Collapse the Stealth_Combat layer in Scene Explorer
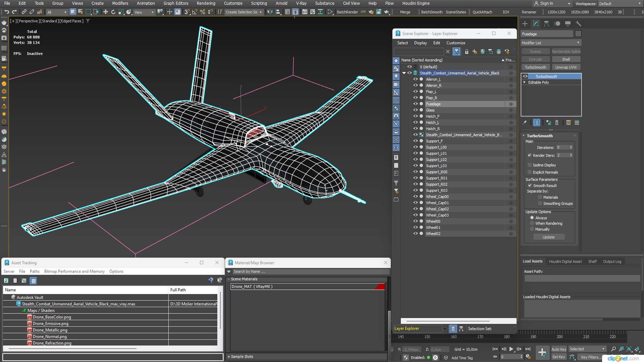Image resolution: width=644 pixels, height=362 pixels. pos(404,73)
